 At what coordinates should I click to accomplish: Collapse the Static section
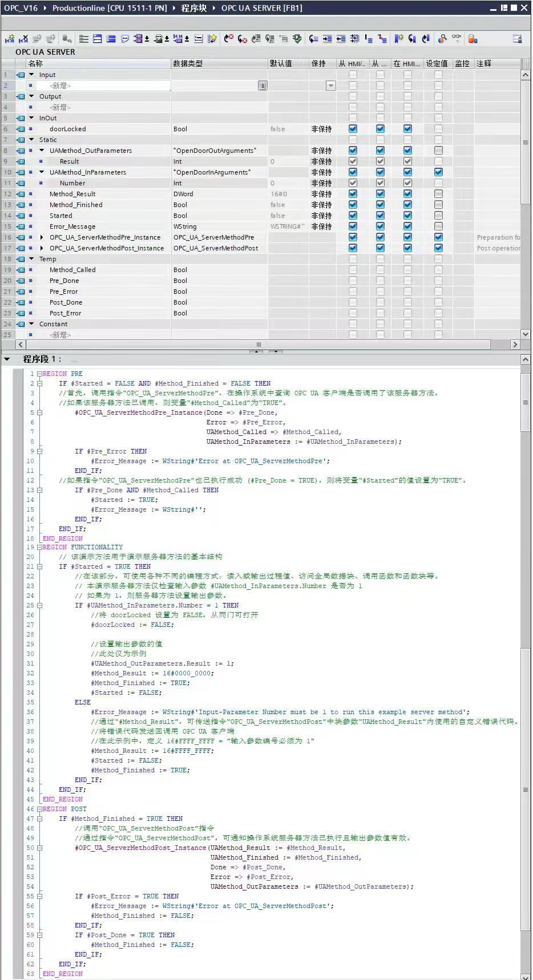tap(31, 140)
